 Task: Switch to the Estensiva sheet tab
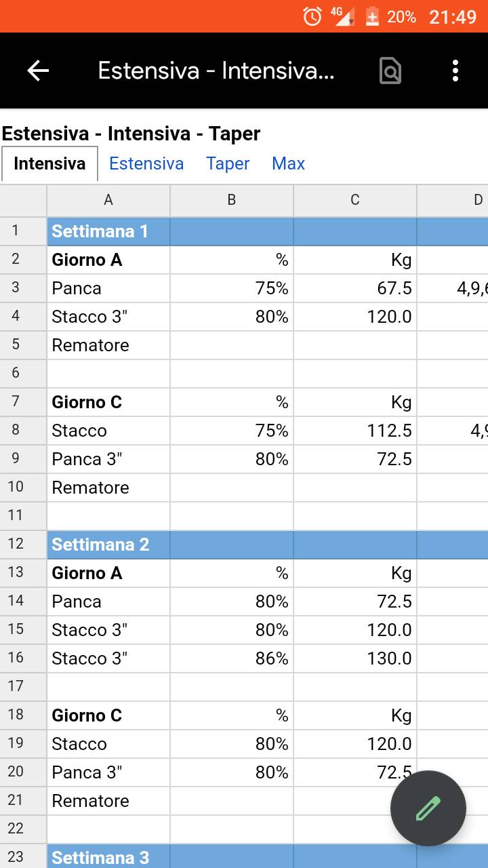click(x=146, y=163)
